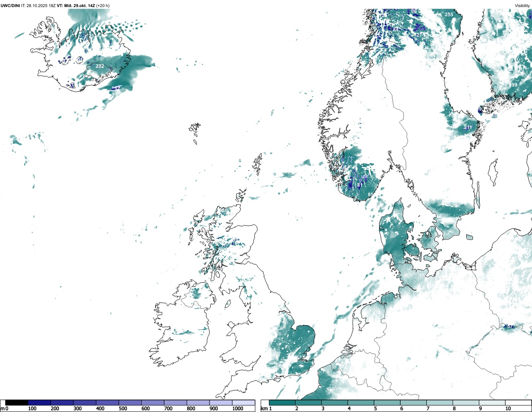Click the 4–5 km legend swatch
The height and width of the screenshot is (412, 532).
point(361,402)
